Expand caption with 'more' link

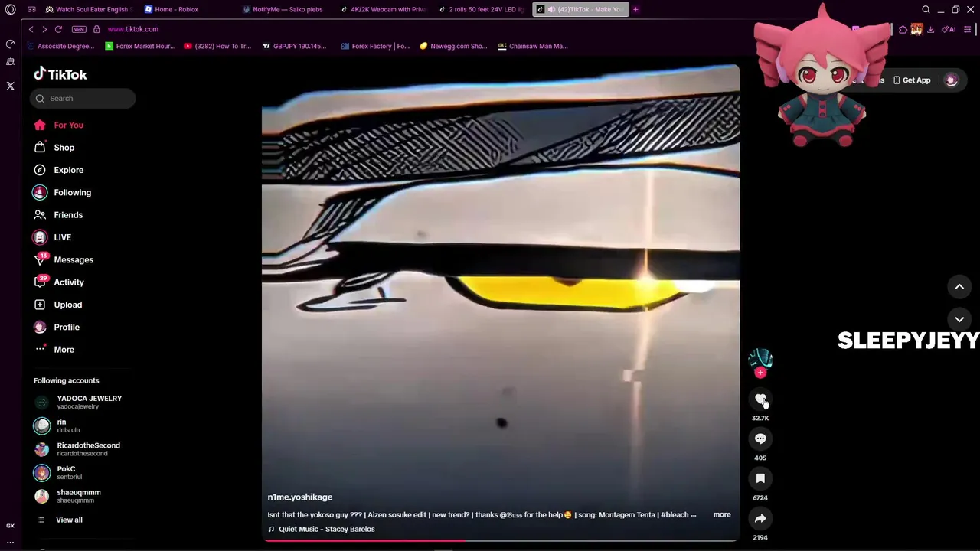pyautogui.click(x=722, y=514)
